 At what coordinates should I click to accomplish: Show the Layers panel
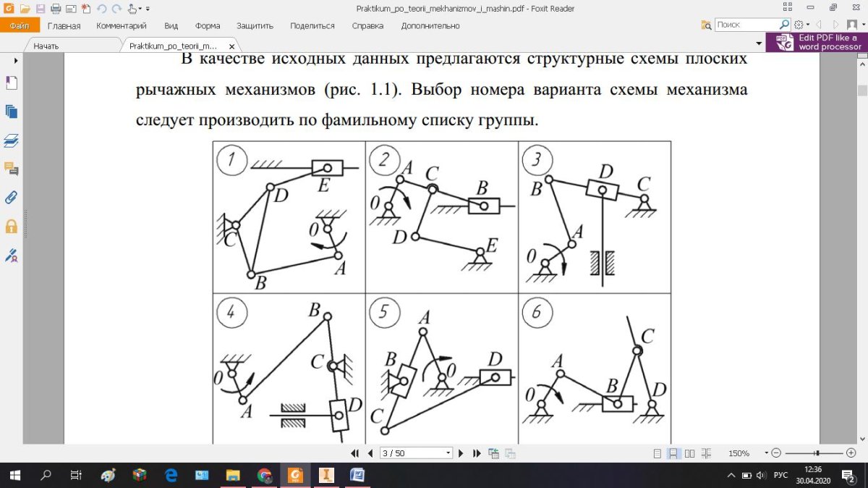pos(11,140)
